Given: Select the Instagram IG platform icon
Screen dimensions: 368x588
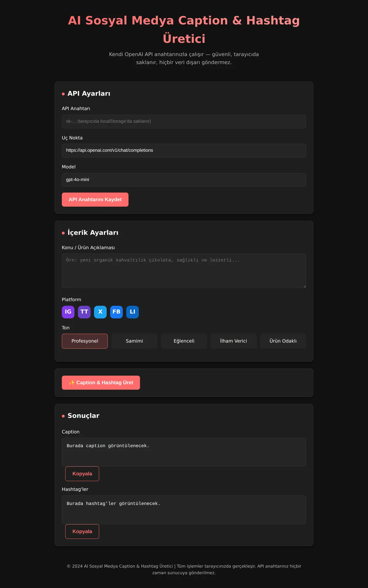Looking at the screenshot, I should tap(68, 312).
